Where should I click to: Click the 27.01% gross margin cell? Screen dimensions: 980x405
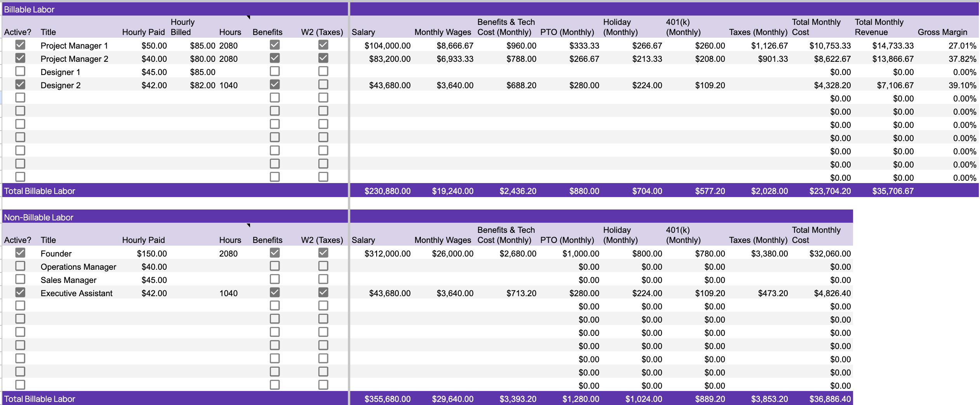pos(962,45)
